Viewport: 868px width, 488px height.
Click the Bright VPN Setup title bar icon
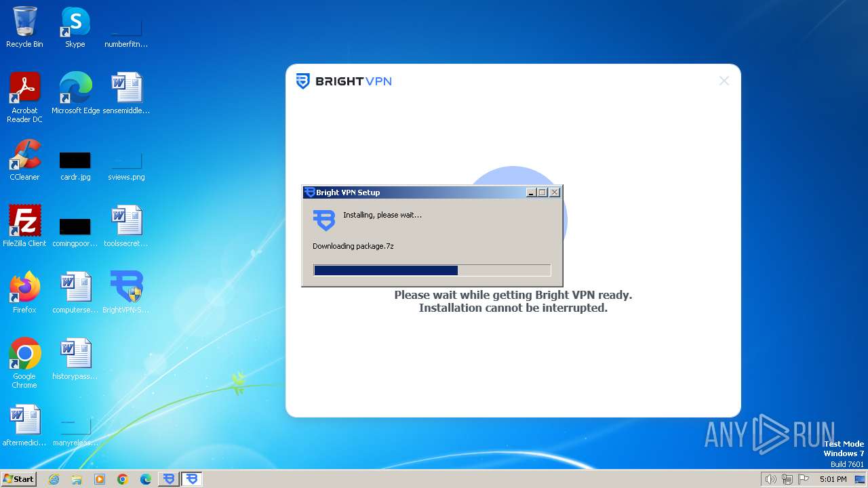(x=310, y=192)
